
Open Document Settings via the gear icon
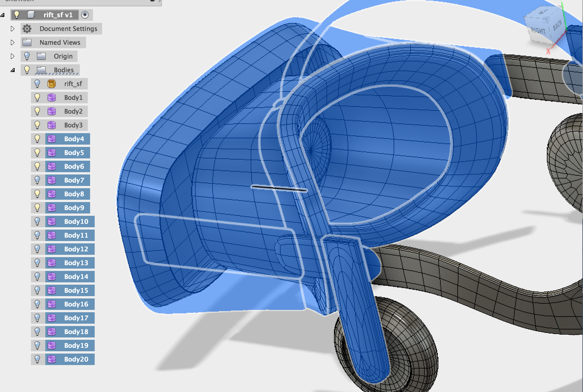coord(27,29)
